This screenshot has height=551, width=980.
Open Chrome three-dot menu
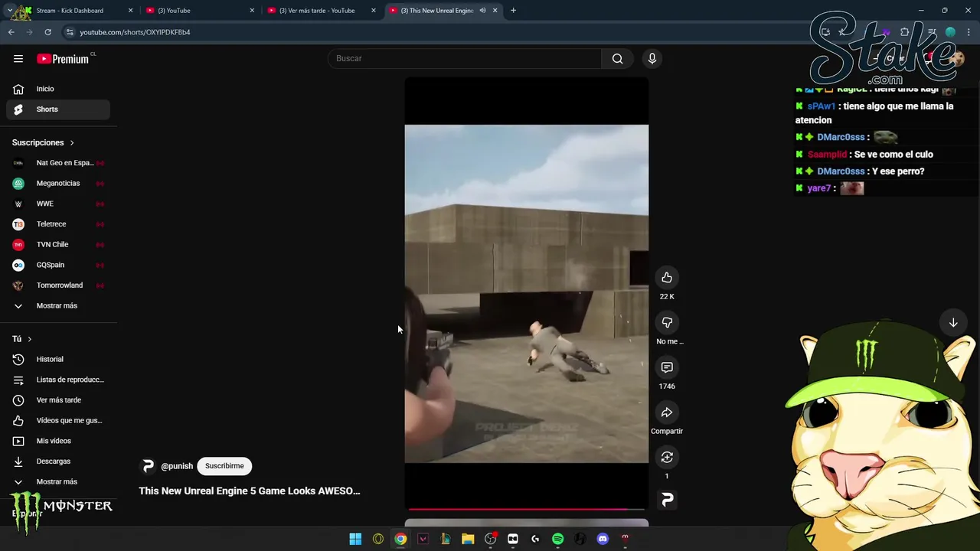pos(968,32)
